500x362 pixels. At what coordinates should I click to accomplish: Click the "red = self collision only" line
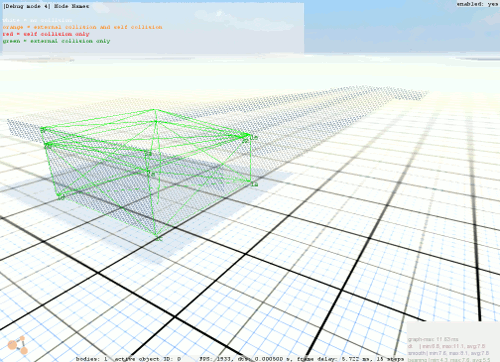46,34
